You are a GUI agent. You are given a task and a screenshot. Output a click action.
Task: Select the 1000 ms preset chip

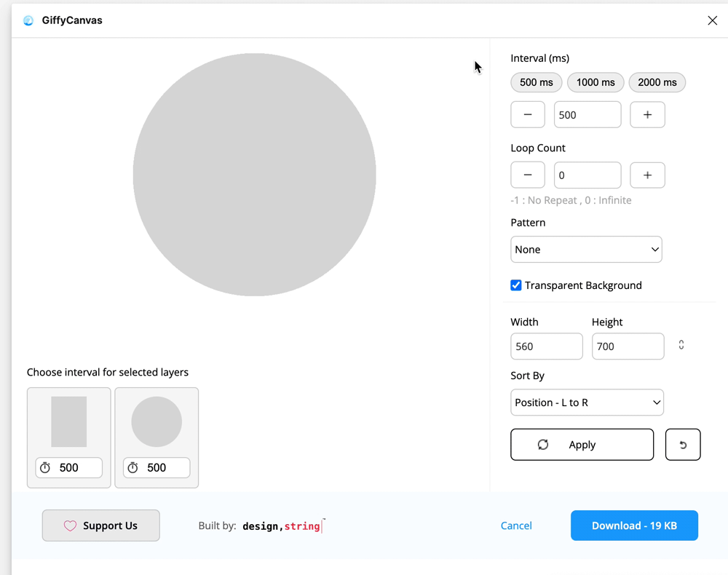[596, 82]
